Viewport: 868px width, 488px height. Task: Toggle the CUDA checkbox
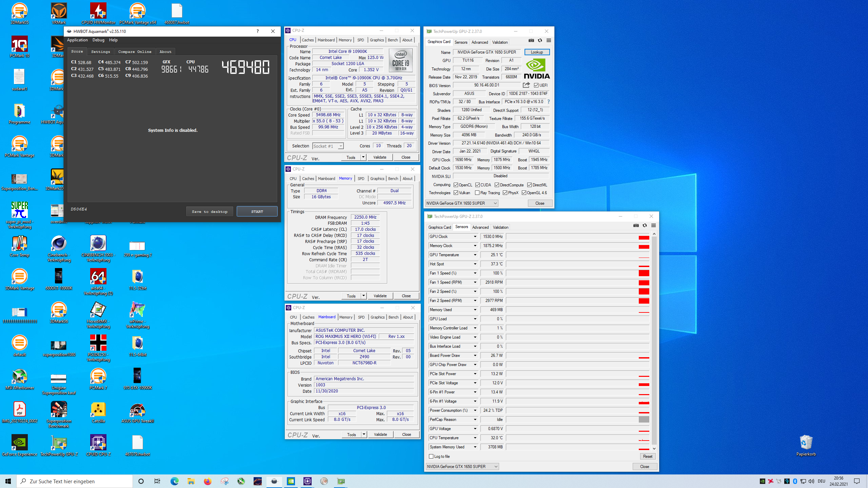[477, 185]
